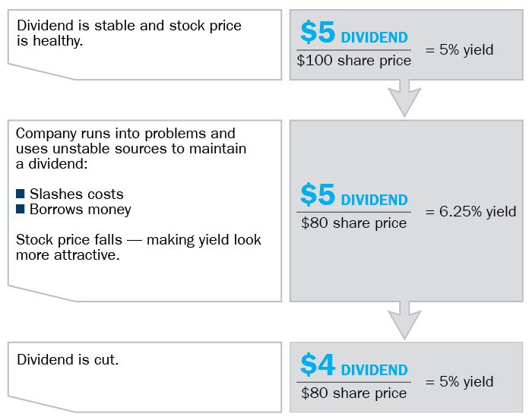Click the $4 DIVIDEND heading
This screenshot has width=532, height=420.
click(354, 365)
